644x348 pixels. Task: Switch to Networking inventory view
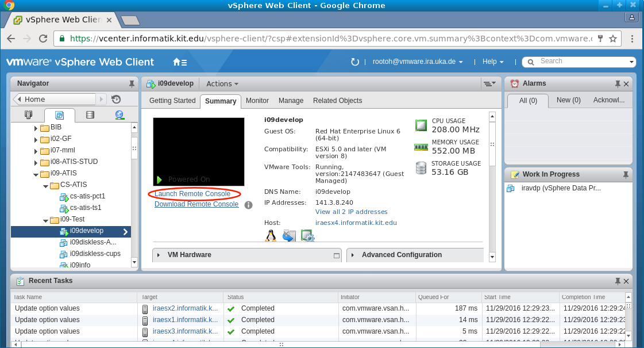pyautogui.click(x=119, y=115)
